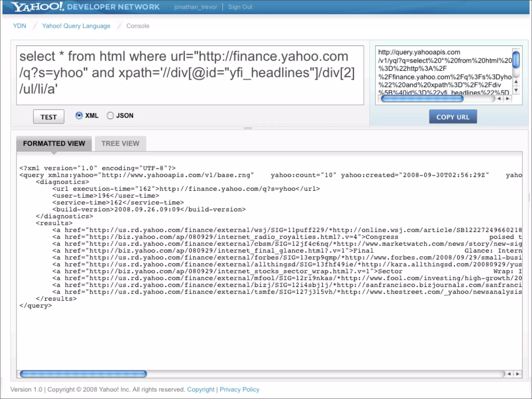This screenshot has width=532, height=399.
Task: Click results pane scroll right arrow
Action: (x=518, y=374)
